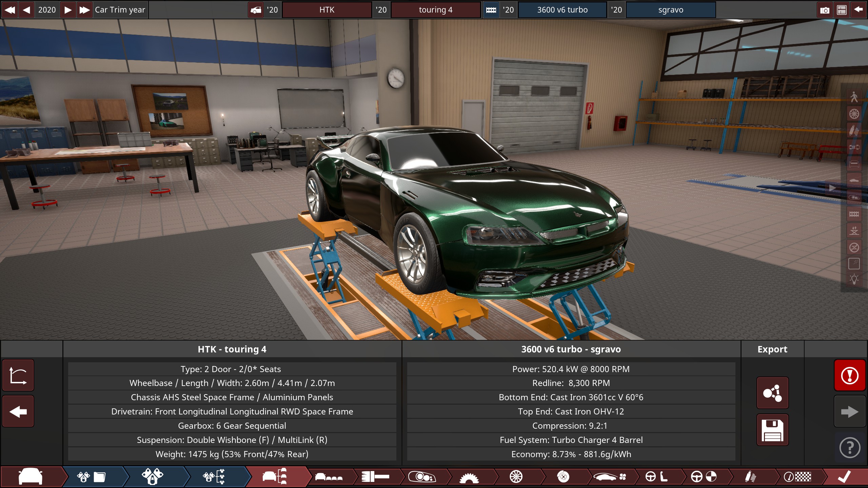Toggle the garage lights bulb
Image resolution: width=868 pixels, height=488 pixels.
tap(854, 280)
